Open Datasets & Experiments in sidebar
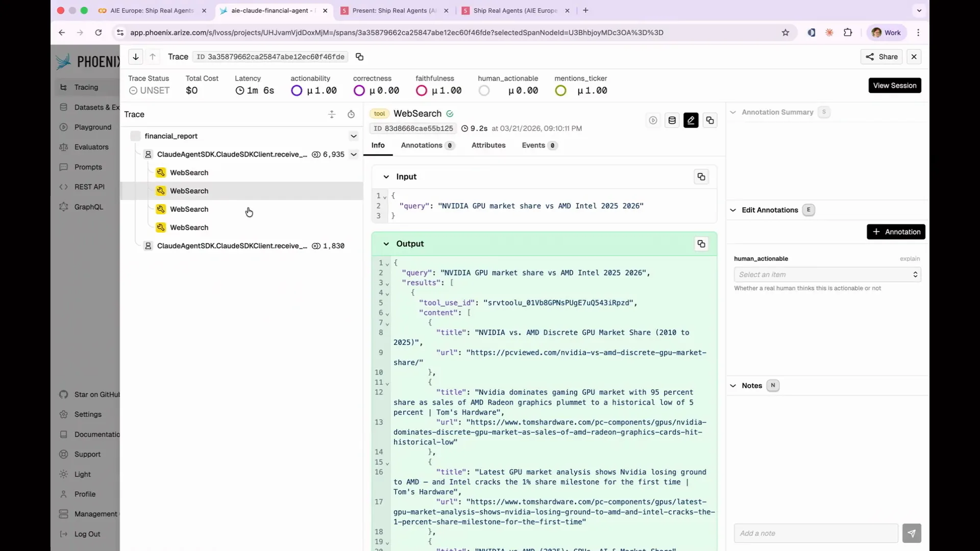This screenshot has width=980, height=551. (88, 107)
